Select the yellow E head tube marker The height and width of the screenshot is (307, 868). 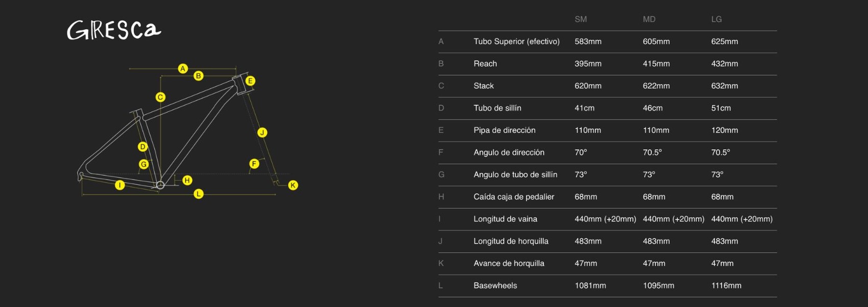pyautogui.click(x=250, y=81)
